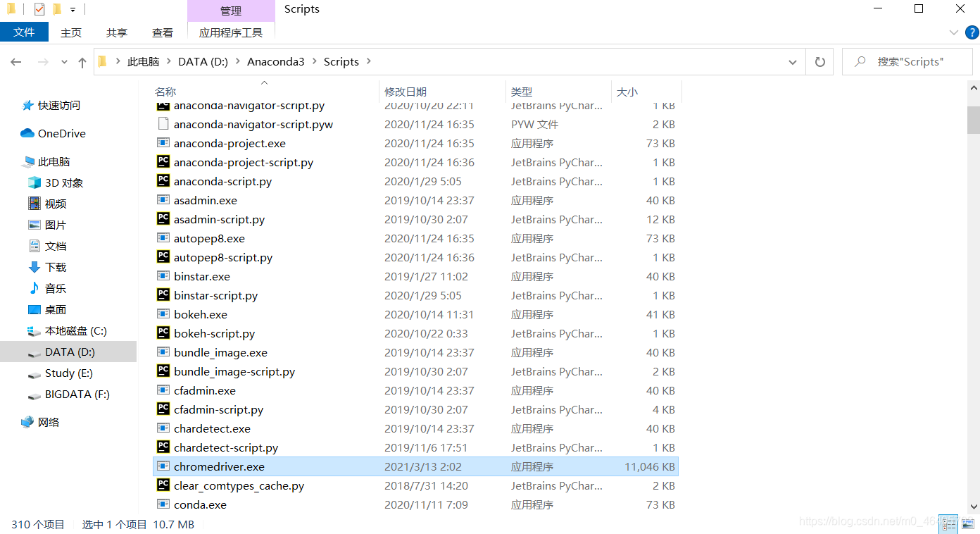This screenshot has height=534, width=980.
Task: Click chevron after Anaconda3 in address bar
Action: pos(314,62)
